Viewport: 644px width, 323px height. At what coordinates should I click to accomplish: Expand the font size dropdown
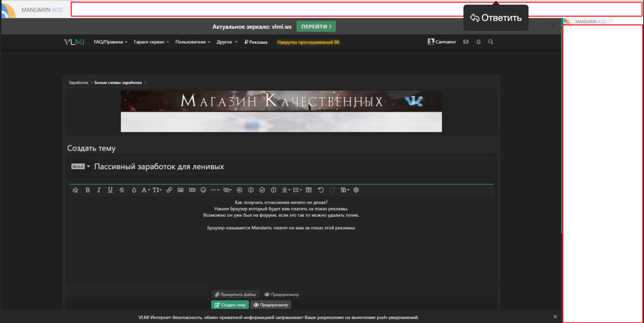pos(157,190)
